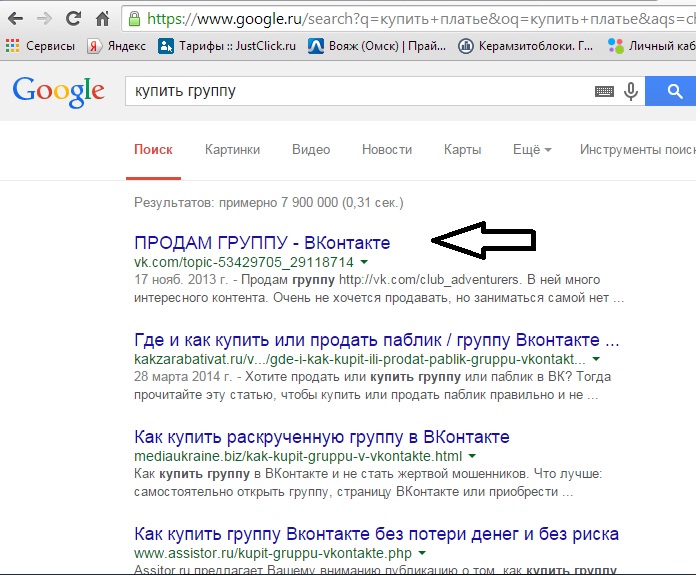Image resolution: width=696 pixels, height=575 pixels.
Task: Click into the Google search field
Action: [x=360, y=91]
